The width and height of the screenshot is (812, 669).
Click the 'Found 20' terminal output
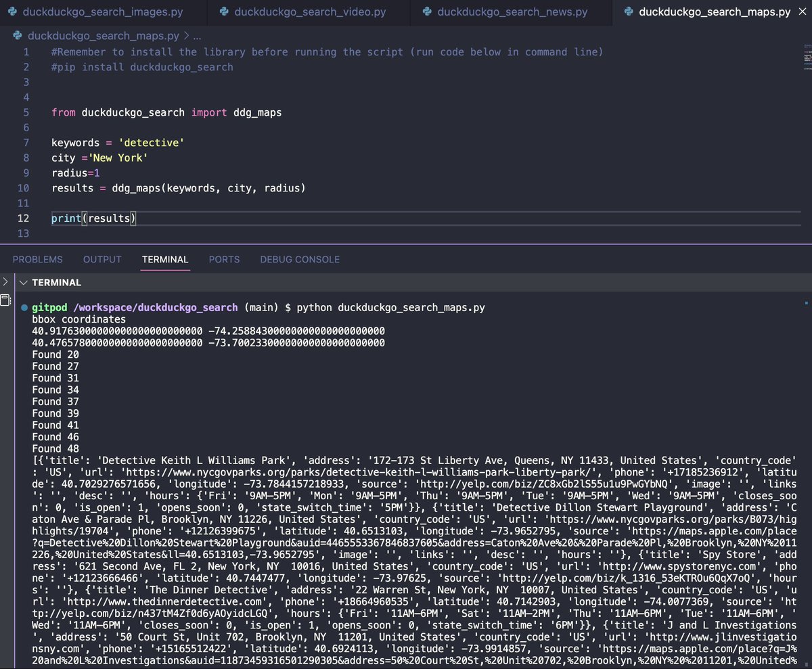(55, 354)
